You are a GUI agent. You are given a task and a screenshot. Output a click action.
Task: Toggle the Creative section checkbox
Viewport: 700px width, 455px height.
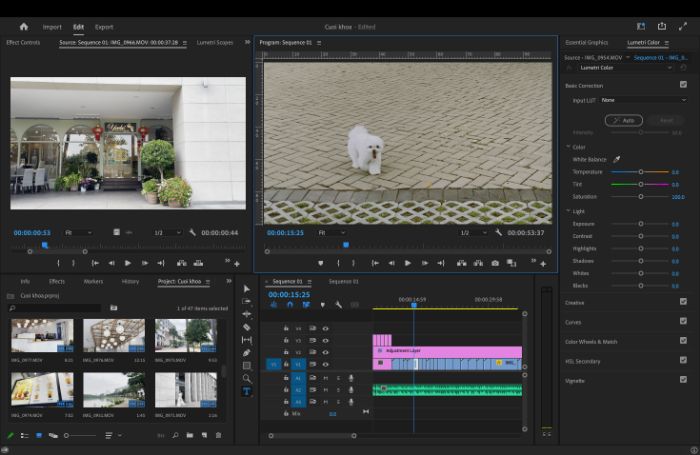683,302
